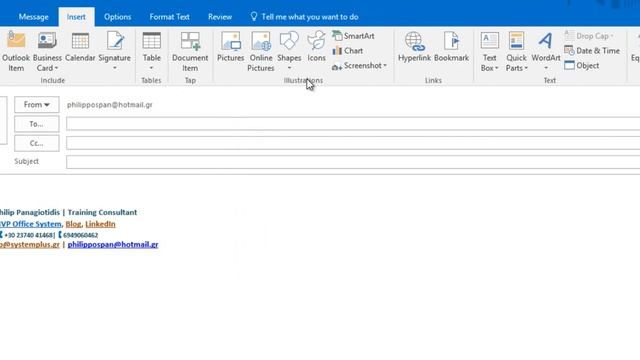Screen dimensions: 640x360
Task: Open Quick Parts gallery
Action: 516,51
